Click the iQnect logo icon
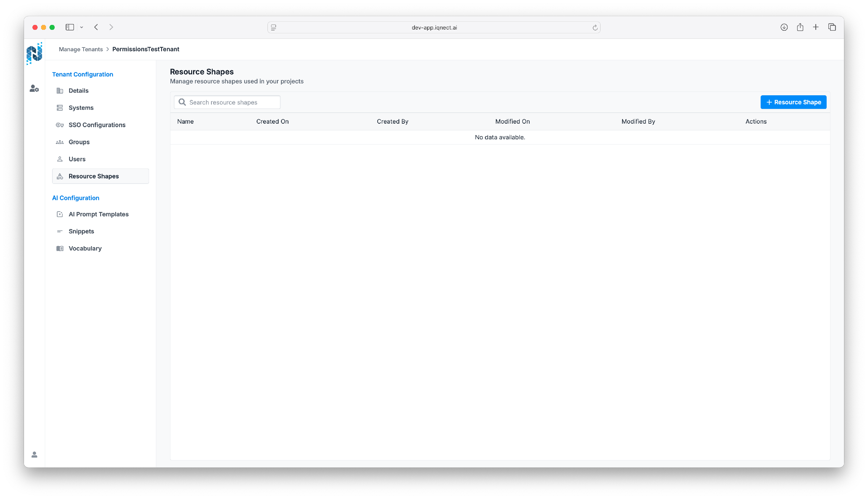The height and width of the screenshot is (499, 868). coord(34,53)
